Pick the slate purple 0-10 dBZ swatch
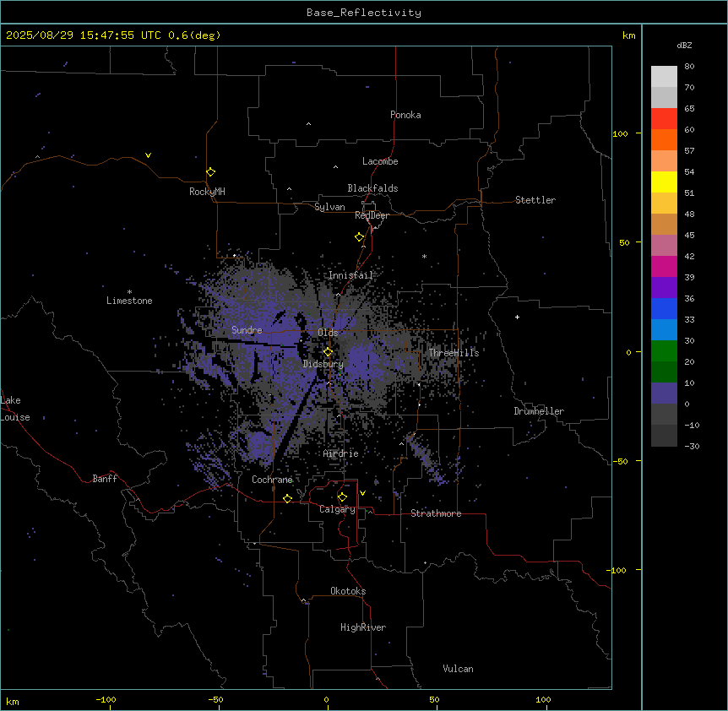This screenshot has height=711, width=728. click(x=664, y=393)
